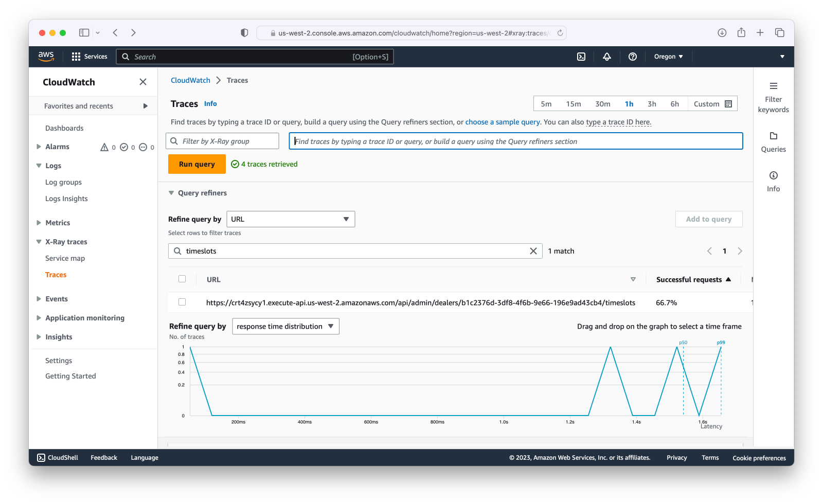The height and width of the screenshot is (504, 823).
Task: Click the trace ID query input field
Action: click(x=516, y=141)
